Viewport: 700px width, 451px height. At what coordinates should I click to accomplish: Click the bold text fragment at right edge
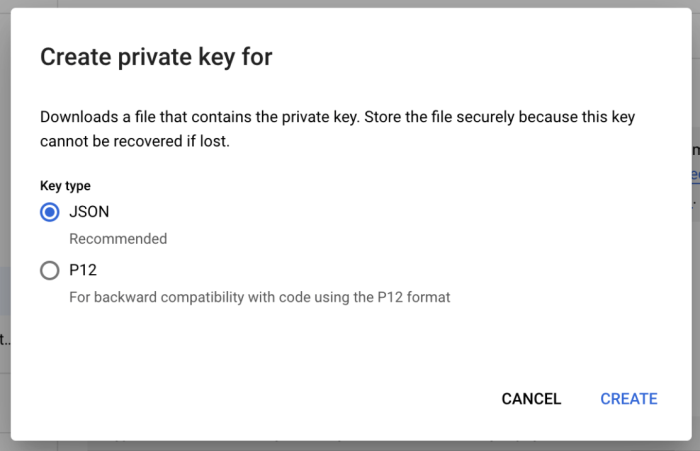click(695, 150)
